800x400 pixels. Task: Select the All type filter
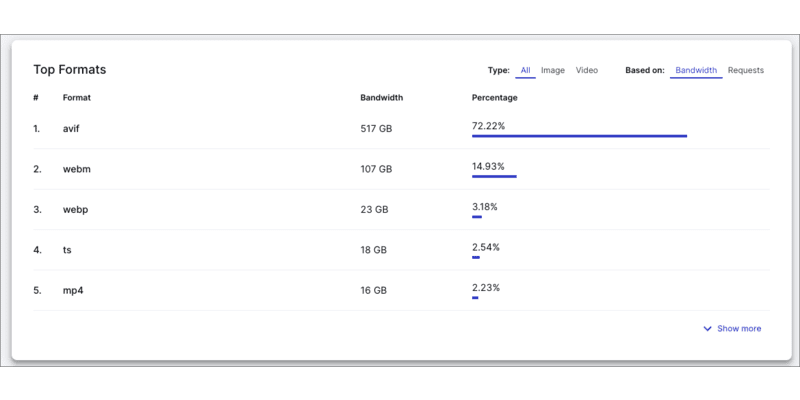tap(526, 70)
